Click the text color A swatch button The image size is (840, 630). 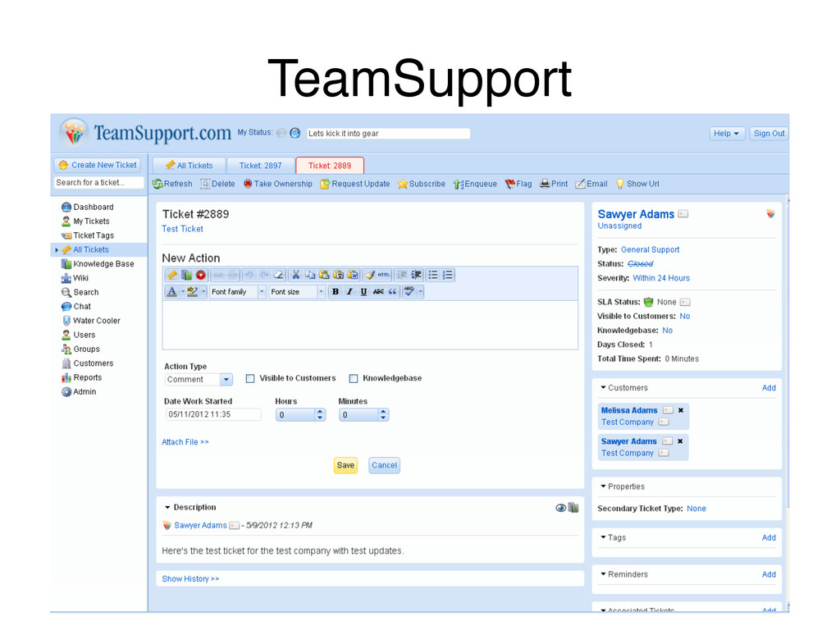click(x=172, y=291)
